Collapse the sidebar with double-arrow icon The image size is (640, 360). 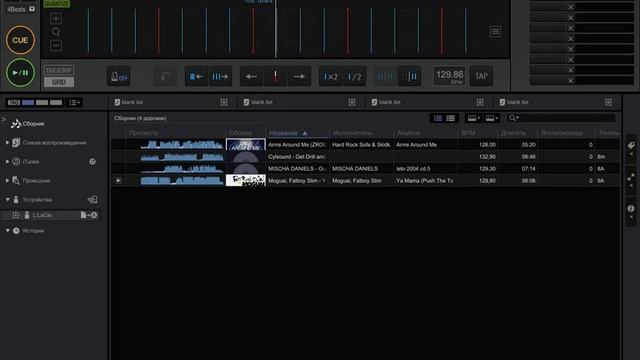4,120
